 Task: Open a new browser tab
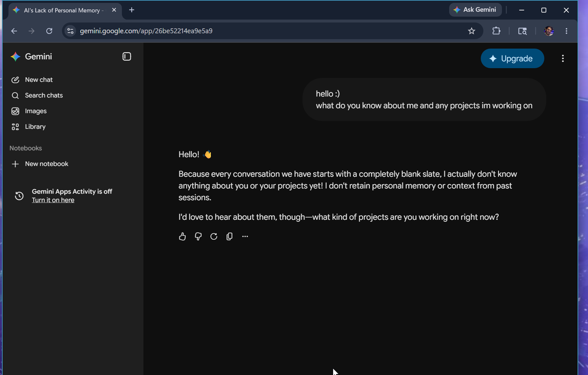(132, 10)
